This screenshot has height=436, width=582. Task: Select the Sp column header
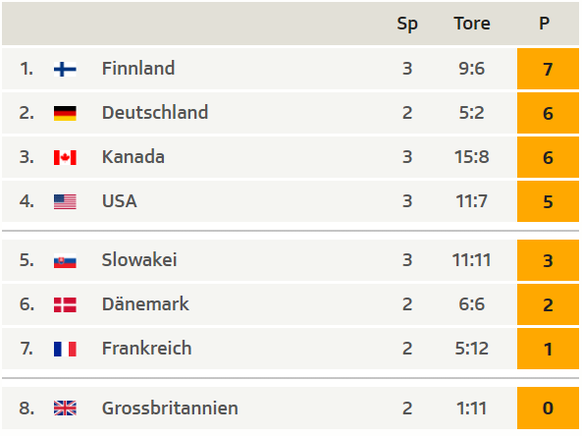coord(407,24)
